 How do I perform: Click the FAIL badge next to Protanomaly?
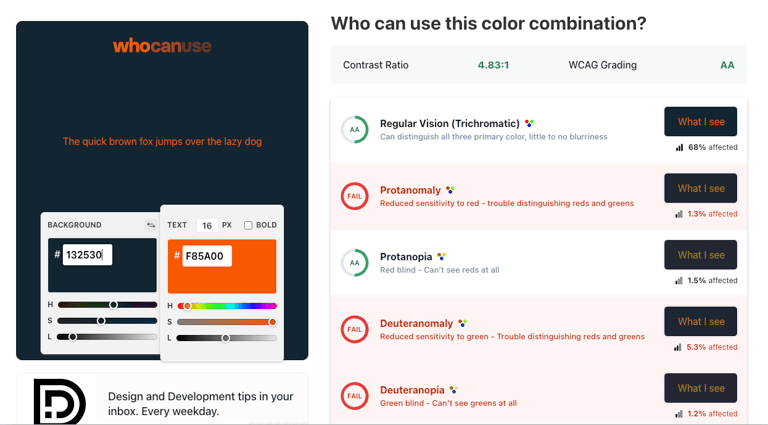[x=354, y=196]
